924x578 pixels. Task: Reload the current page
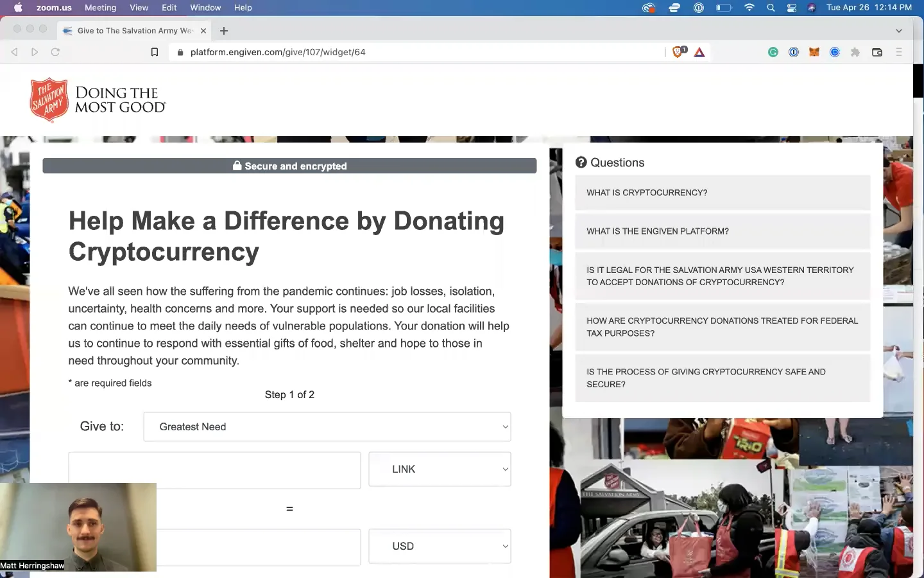click(55, 52)
